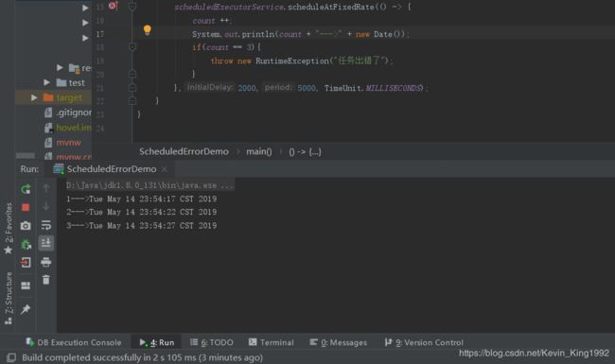Screen dimensions: 615x364
Task: Open the 6: TODO tool window
Action: click(x=212, y=342)
